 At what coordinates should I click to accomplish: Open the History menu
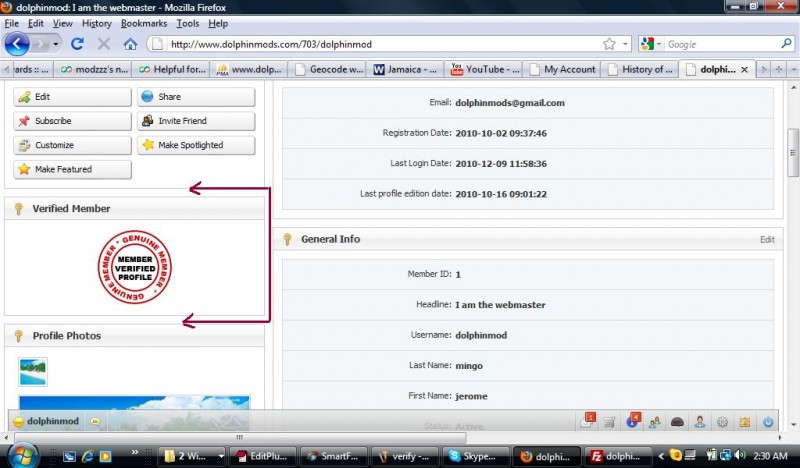point(96,23)
